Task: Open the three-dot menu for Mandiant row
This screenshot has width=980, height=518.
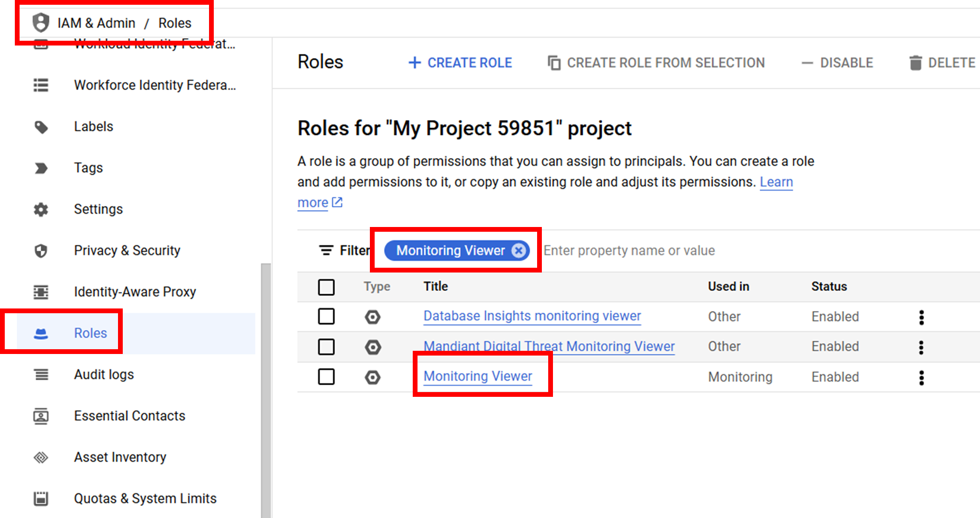Action: [x=921, y=347]
